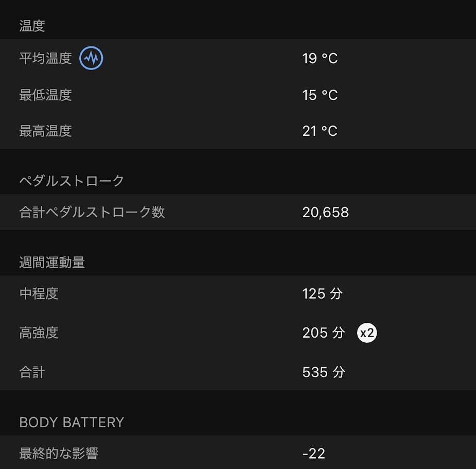476x469 pixels.
Task: Click the 205 分 vigorous minutes value
Action: [x=323, y=333]
